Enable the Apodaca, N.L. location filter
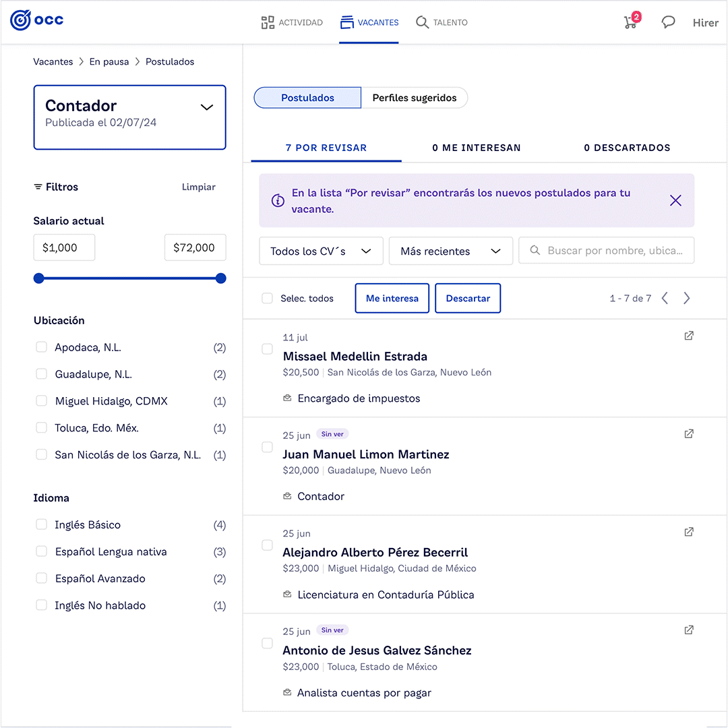Image resolution: width=728 pixels, height=728 pixels. click(42, 347)
